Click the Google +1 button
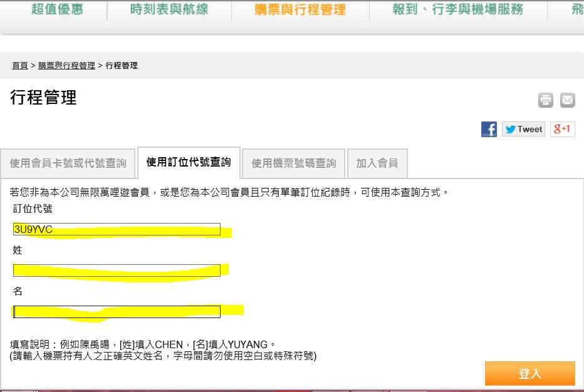 point(562,129)
